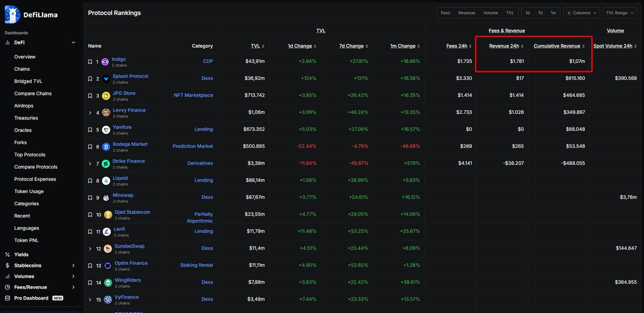Select the 1d time range
644x313 pixels.
(528, 13)
